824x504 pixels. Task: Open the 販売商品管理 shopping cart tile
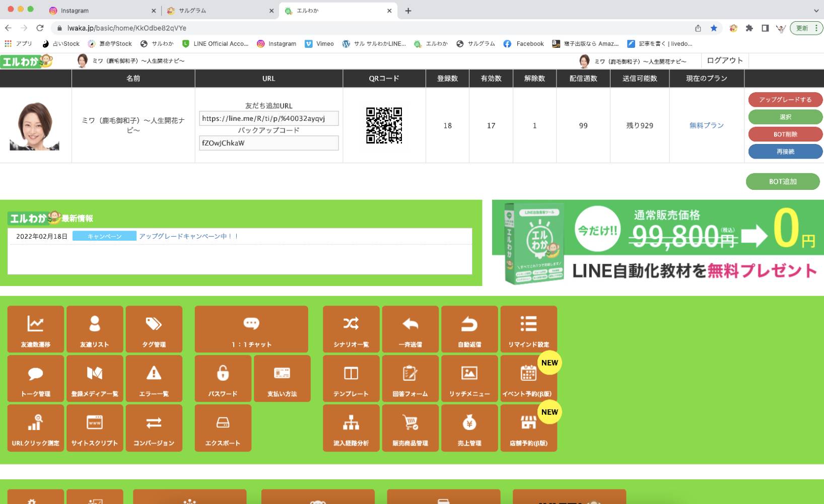click(410, 427)
